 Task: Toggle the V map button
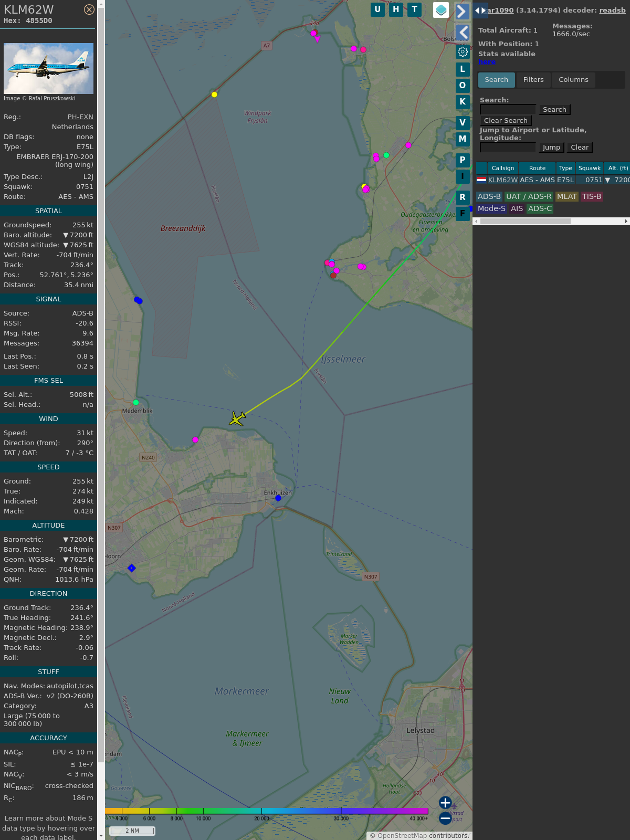pyautogui.click(x=463, y=122)
